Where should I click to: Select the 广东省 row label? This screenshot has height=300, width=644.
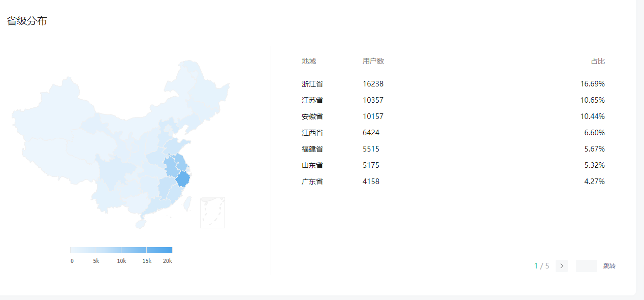coord(312,182)
